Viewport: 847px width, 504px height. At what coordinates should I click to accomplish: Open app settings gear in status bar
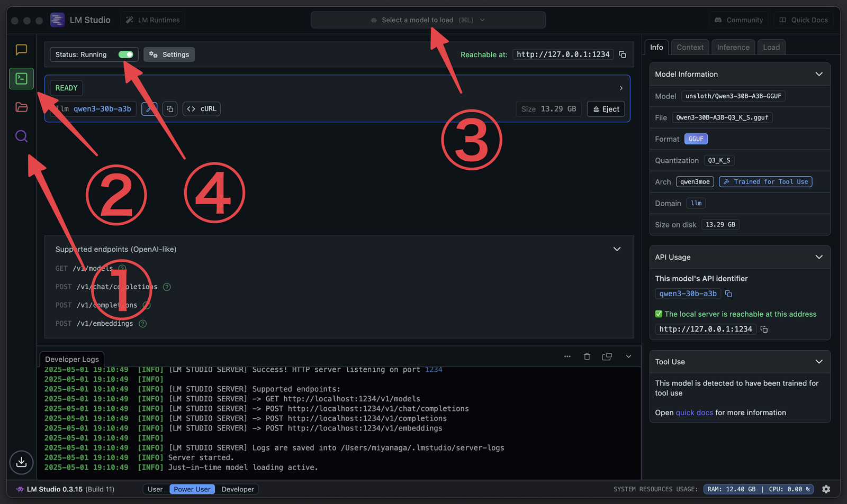coord(826,489)
